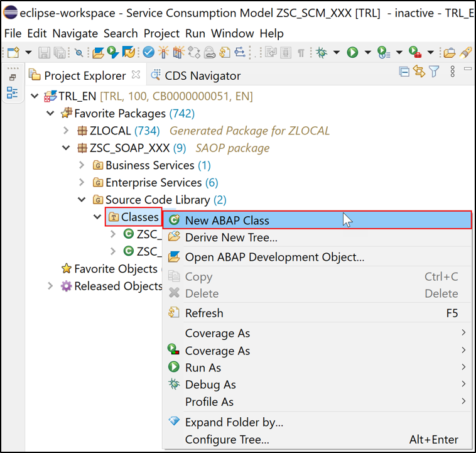Click the Save All toolbar icon

coord(60,53)
